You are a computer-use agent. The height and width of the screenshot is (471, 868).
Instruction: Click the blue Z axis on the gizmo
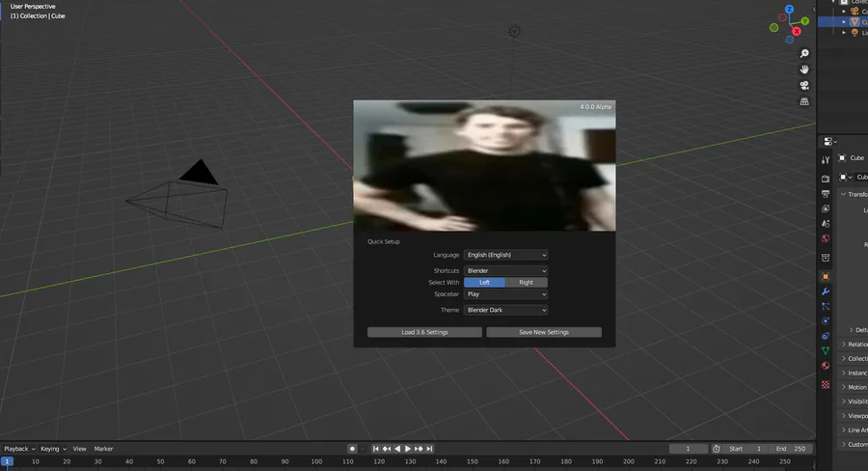pos(789,10)
